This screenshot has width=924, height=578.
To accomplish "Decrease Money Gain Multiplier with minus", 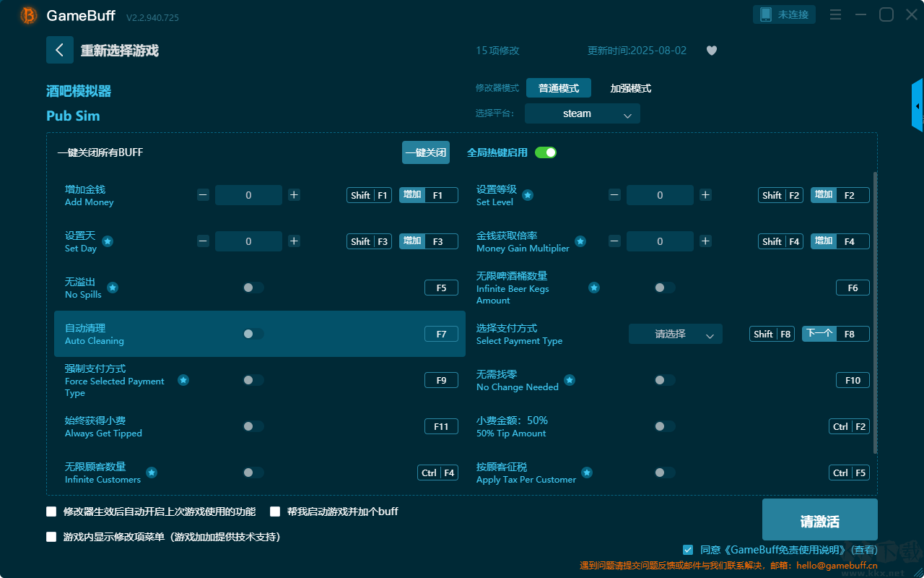I will click(614, 241).
